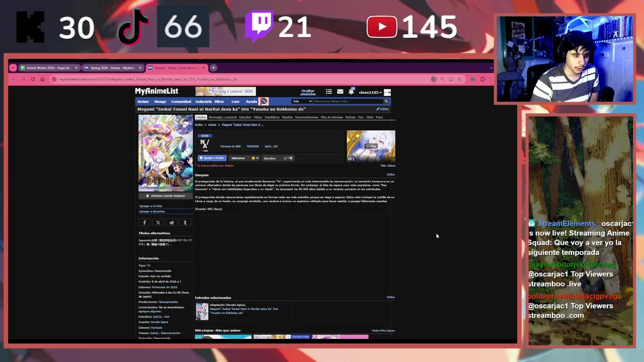Open the Ayuda menu
Screen dimensions: 644x362
[252, 102]
